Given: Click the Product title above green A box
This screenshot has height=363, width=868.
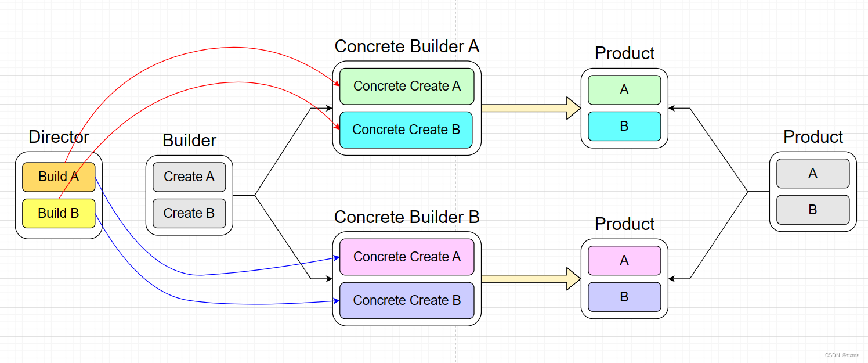Looking at the screenshot, I should tap(624, 53).
